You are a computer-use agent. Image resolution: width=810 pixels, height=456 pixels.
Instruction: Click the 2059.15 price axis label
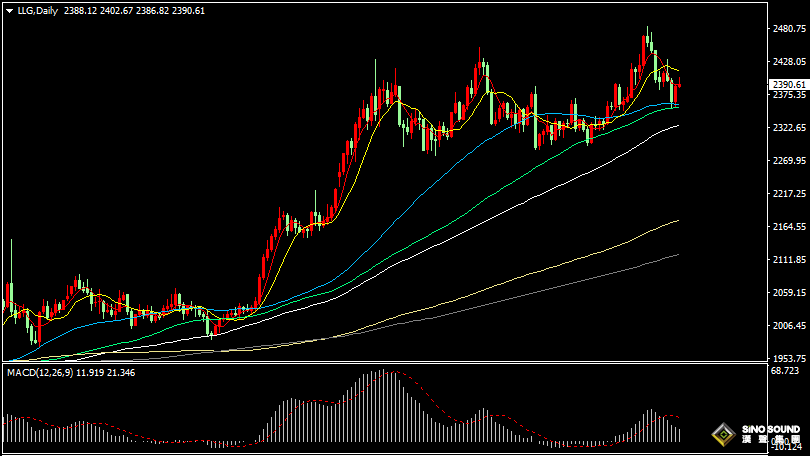pyautogui.click(x=788, y=293)
